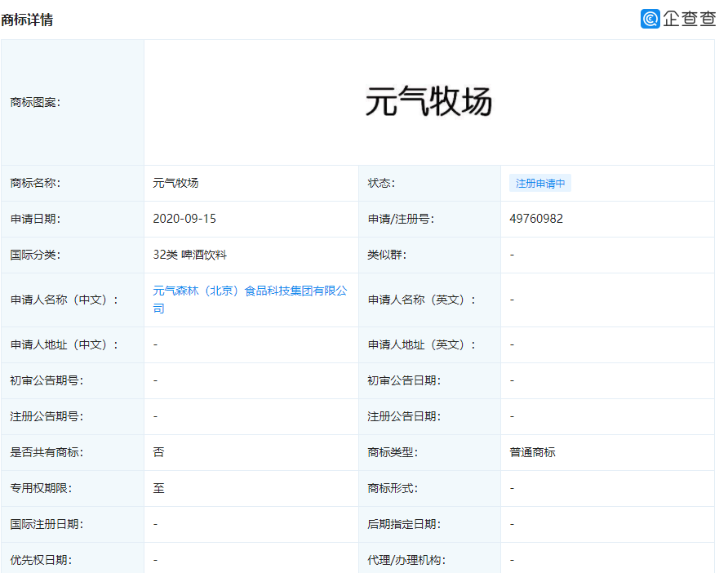Click the 商标名称 label
The width and height of the screenshot is (728, 573).
(35, 183)
